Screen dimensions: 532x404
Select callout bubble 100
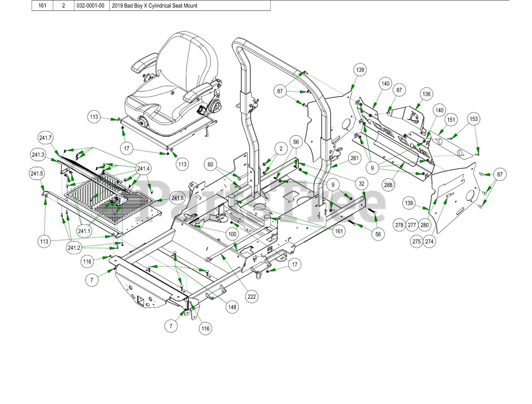pyautogui.click(x=232, y=234)
